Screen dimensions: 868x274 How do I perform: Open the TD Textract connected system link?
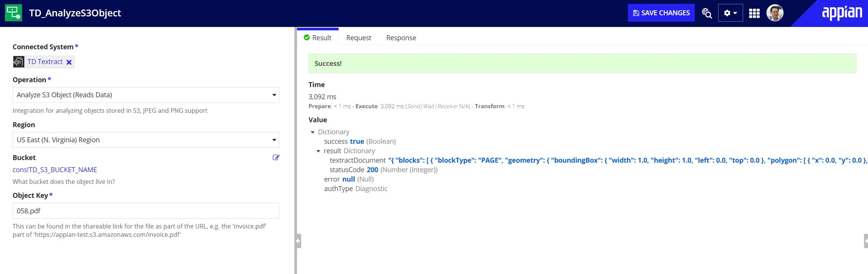(45, 62)
